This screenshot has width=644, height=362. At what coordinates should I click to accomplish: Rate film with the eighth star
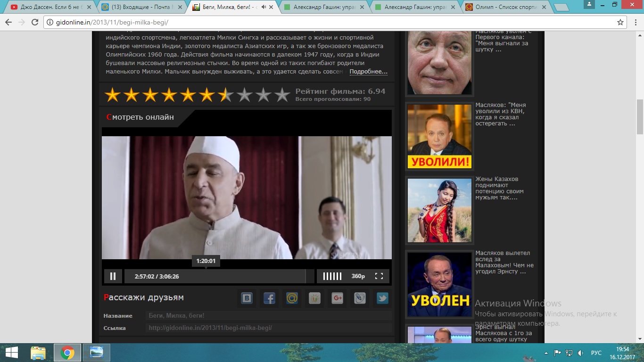(x=245, y=95)
